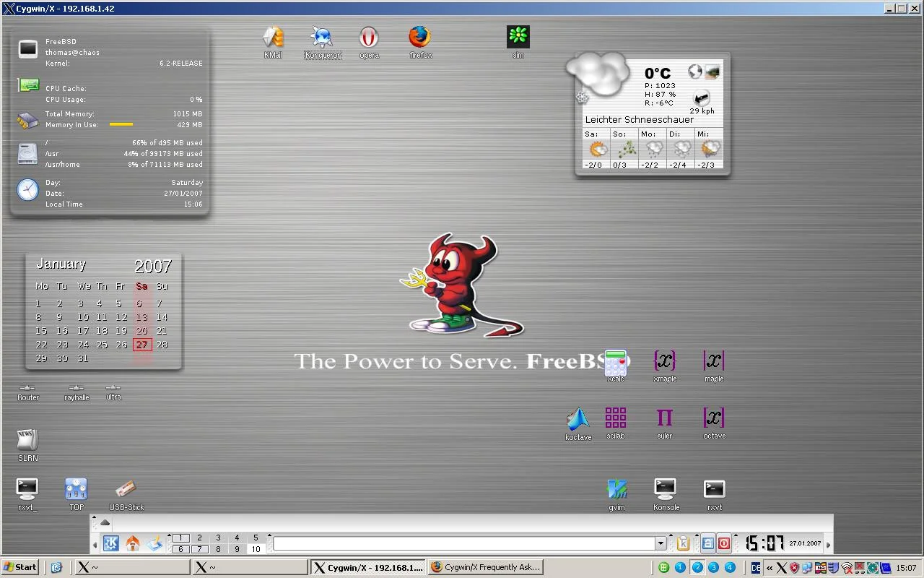Switch to Cygwin/X Frequently Asked taskbar item

(x=485, y=568)
